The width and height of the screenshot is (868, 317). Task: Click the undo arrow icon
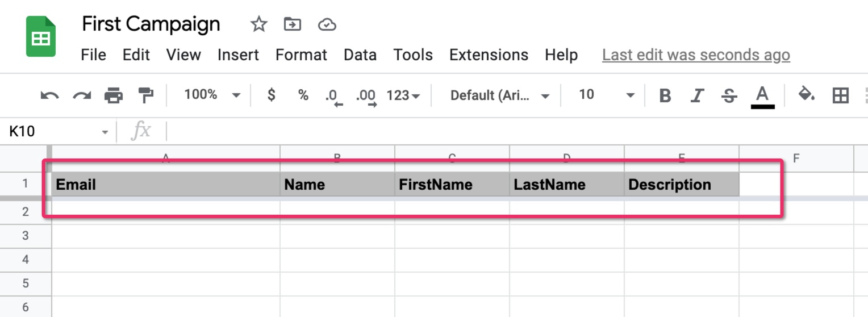point(50,95)
